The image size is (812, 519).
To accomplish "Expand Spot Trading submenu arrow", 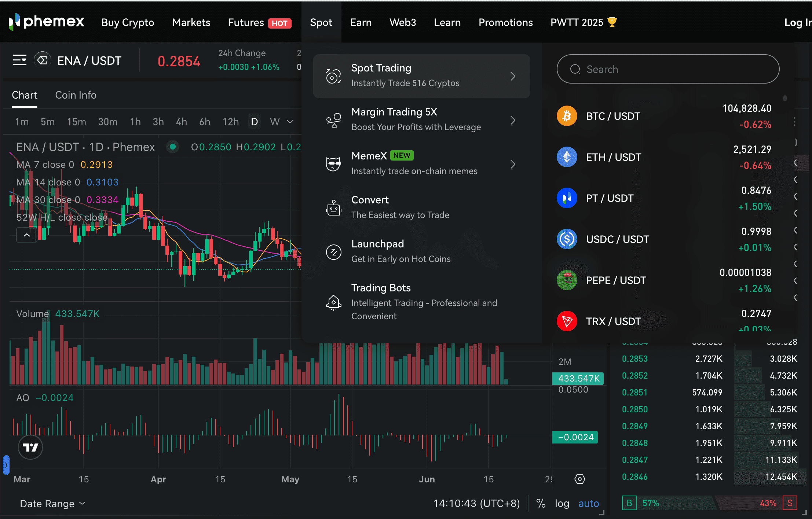I will pyautogui.click(x=513, y=76).
